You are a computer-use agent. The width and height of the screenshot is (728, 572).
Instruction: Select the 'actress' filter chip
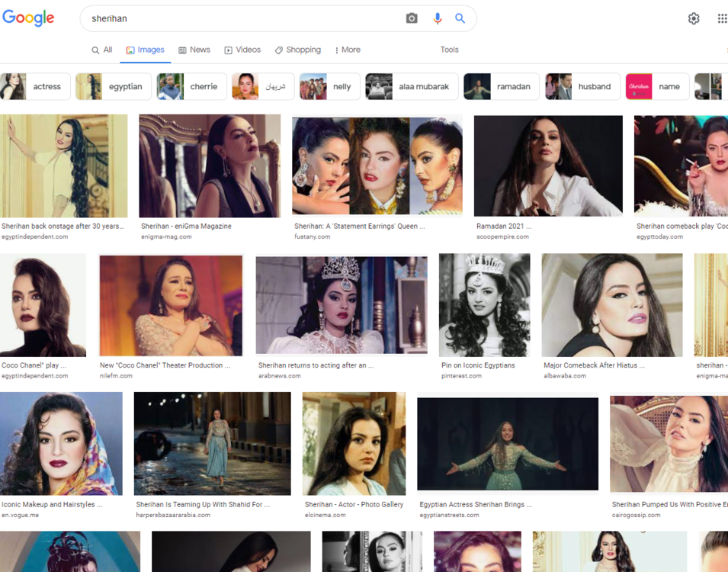36,87
